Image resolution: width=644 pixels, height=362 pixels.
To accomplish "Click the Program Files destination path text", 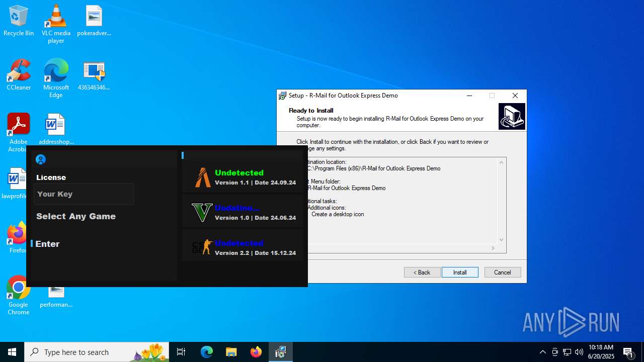I will pos(374,168).
